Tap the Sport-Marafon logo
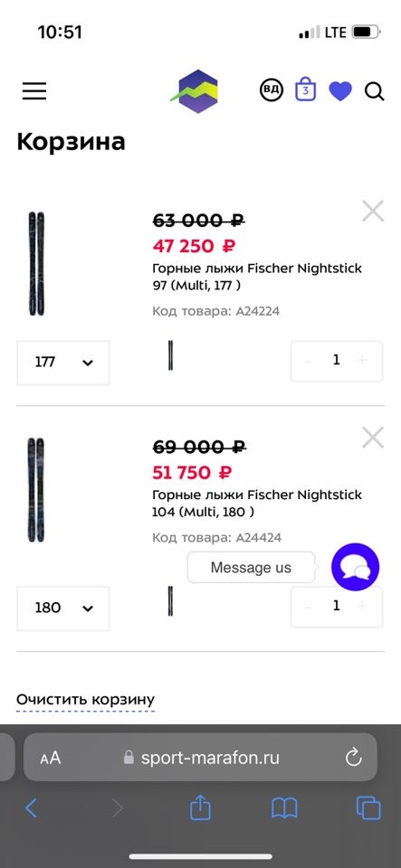 click(x=195, y=91)
